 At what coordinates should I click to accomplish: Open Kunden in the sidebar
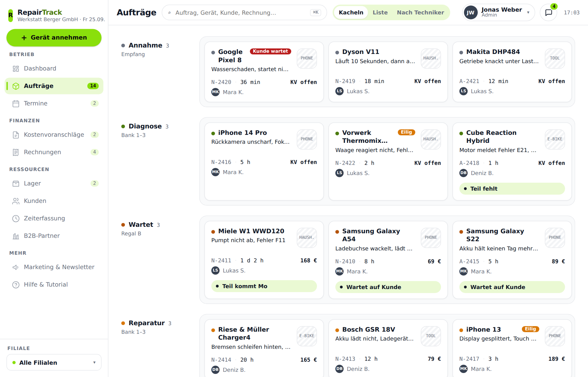pos(54,201)
